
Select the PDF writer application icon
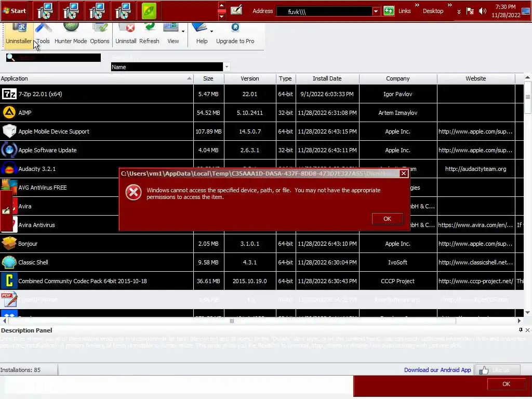9,300
